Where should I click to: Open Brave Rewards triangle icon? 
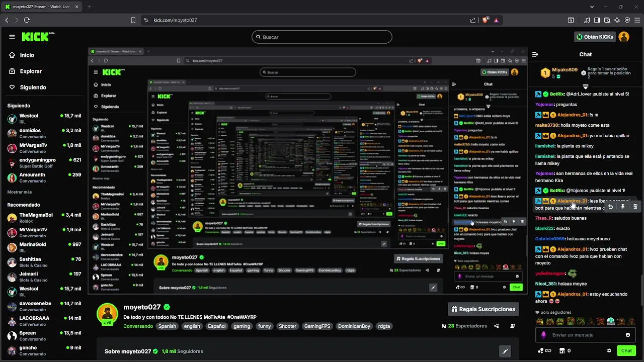tap(496, 20)
